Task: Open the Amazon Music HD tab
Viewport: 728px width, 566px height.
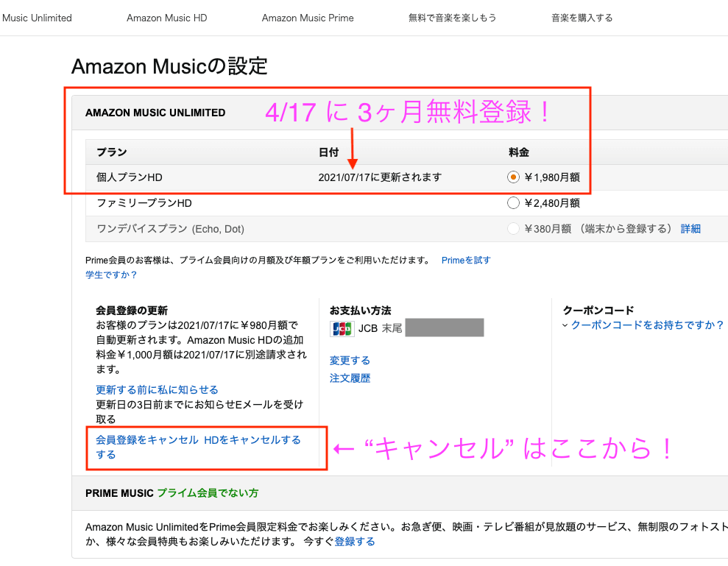Action: point(166,18)
